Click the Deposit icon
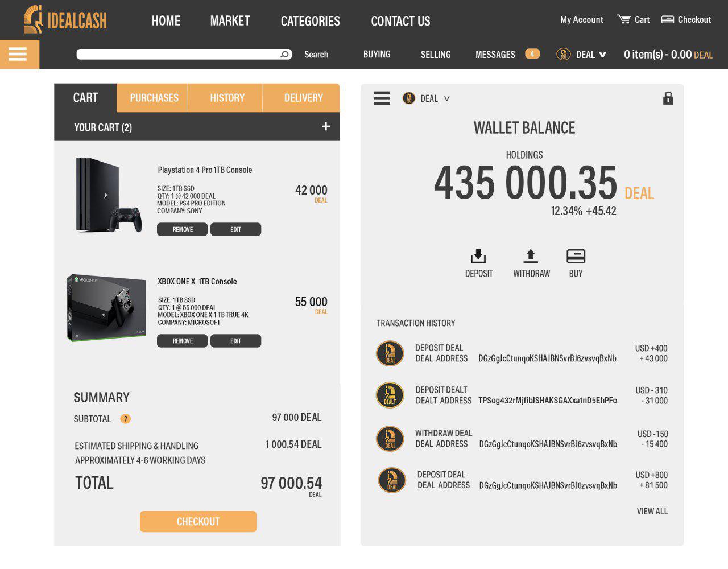This screenshot has height=569, width=728. click(x=478, y=256)
